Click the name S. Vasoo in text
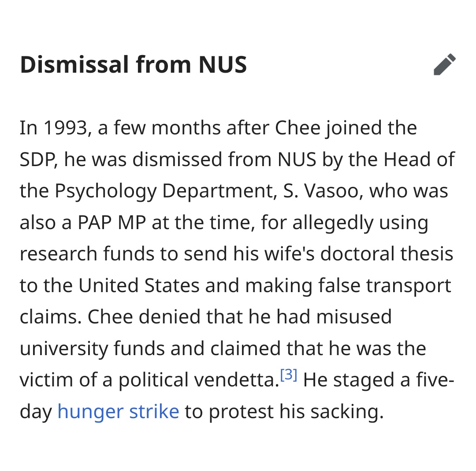The height and width of the screenshot is (471, 476). pos(324,191)
